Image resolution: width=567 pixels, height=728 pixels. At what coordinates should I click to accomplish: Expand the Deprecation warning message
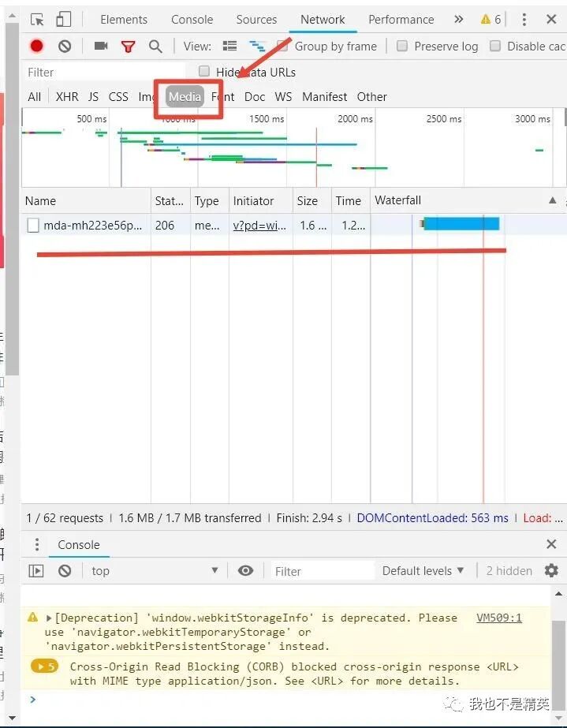pyautogui.click(x=49, y=618)
